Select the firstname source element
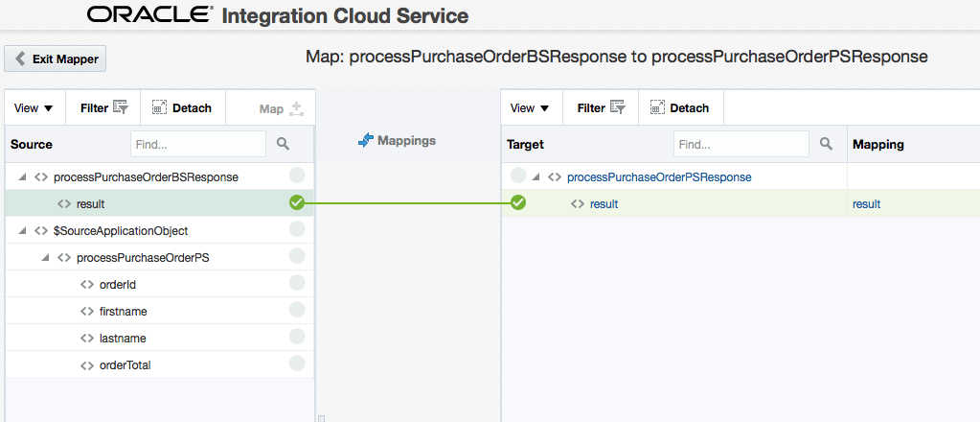Image resolution: width=980 pixels, height=422 pixels. (124, 311)
